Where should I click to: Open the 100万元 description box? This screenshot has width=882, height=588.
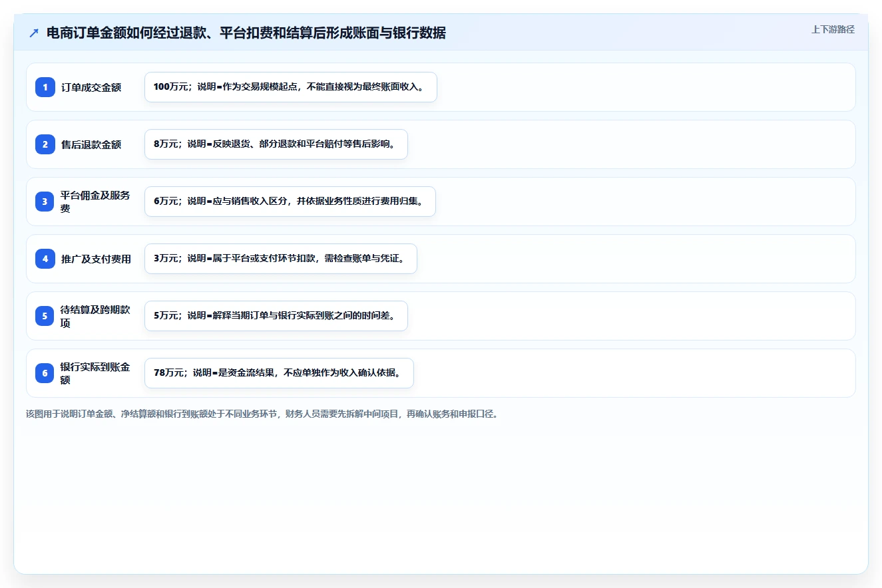291,87
